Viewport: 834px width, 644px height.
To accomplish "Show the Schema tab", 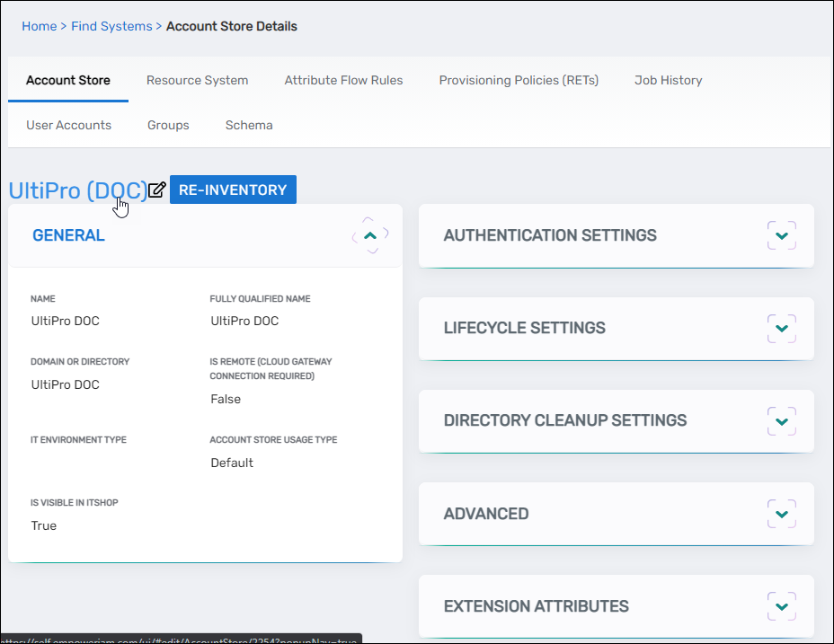I will [x=249, y=125].
